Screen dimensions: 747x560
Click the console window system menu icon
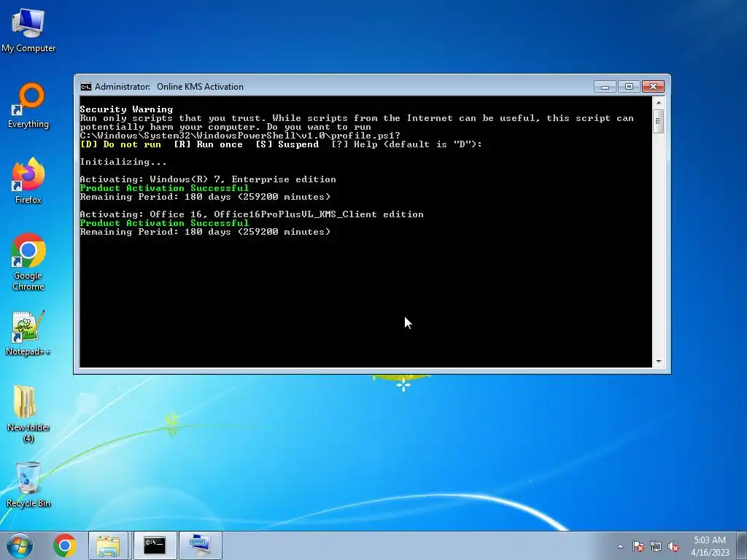click(x=86, y=87)
